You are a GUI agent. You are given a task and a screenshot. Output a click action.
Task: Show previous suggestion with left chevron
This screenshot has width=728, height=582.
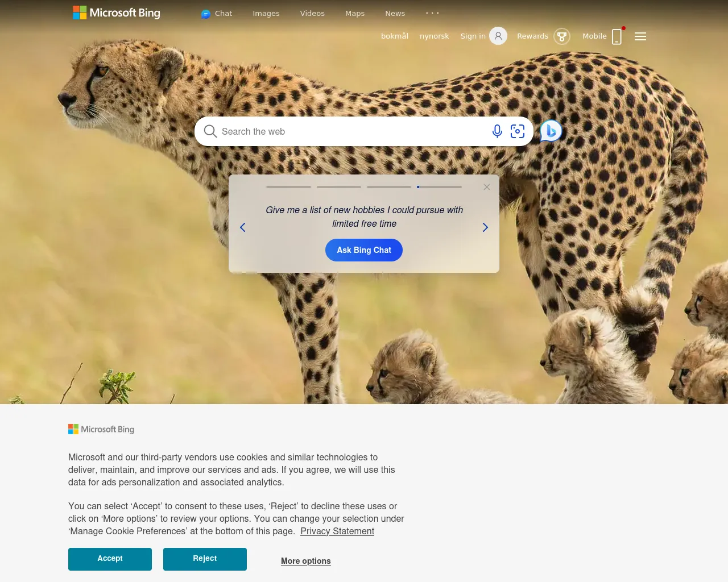(243, 227)
